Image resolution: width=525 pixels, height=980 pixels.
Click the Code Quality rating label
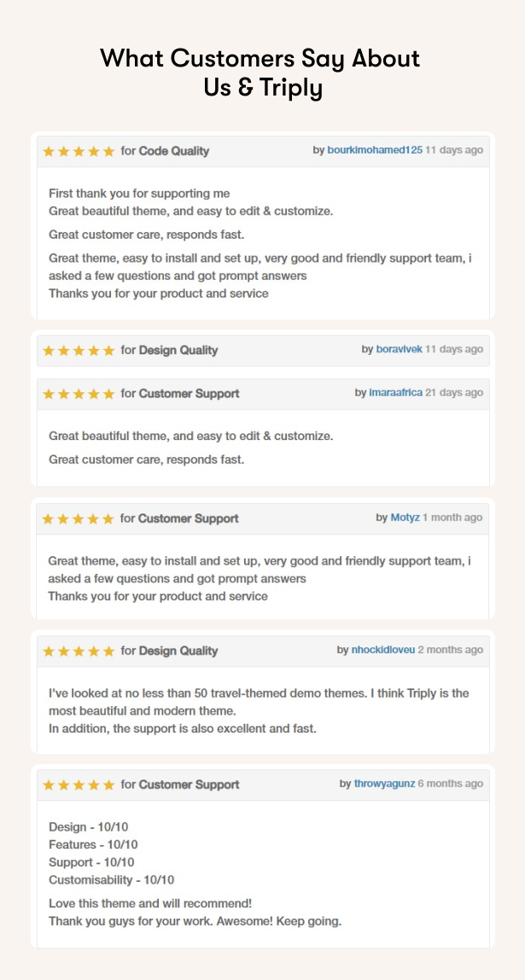point(174,151)
